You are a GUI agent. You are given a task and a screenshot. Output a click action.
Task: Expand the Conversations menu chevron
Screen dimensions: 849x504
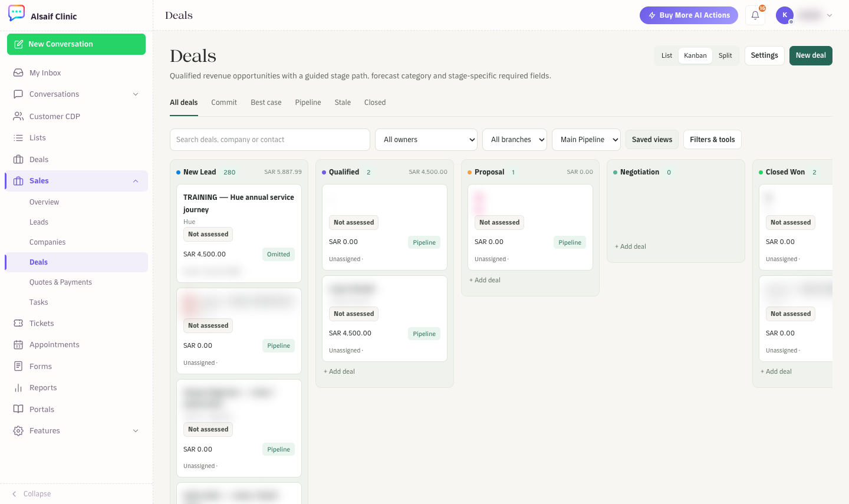136,94
